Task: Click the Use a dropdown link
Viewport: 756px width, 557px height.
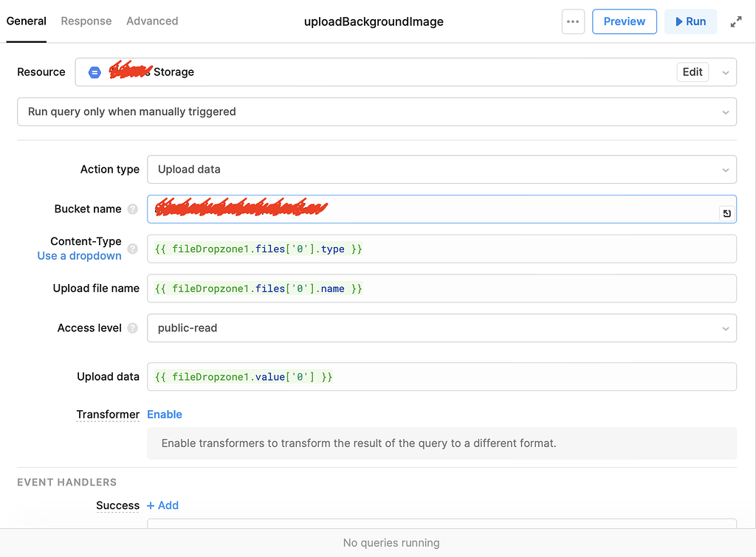Action: coord(79,256)
